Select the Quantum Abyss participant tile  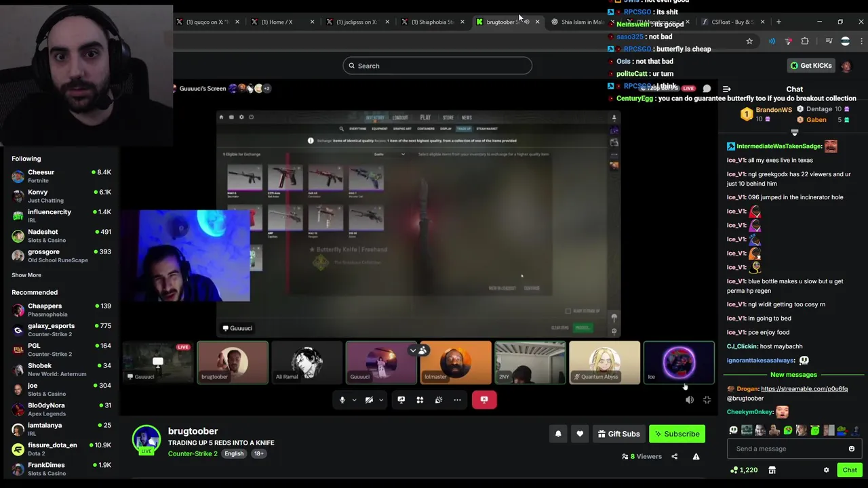(604, 363)
